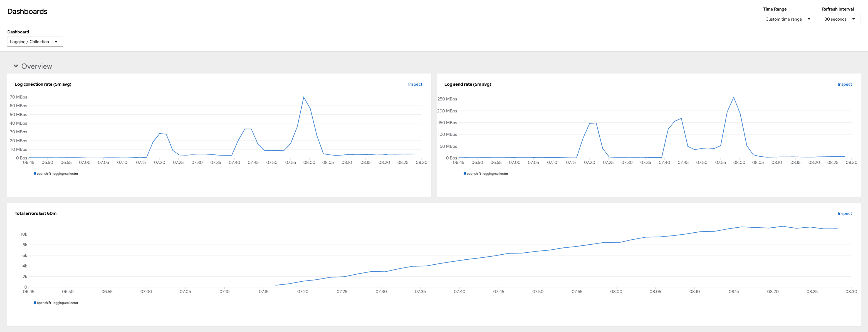
Task: Click caret arrow next to Logging / Collection
Action: pyautogui.click(x=56, y=42)
